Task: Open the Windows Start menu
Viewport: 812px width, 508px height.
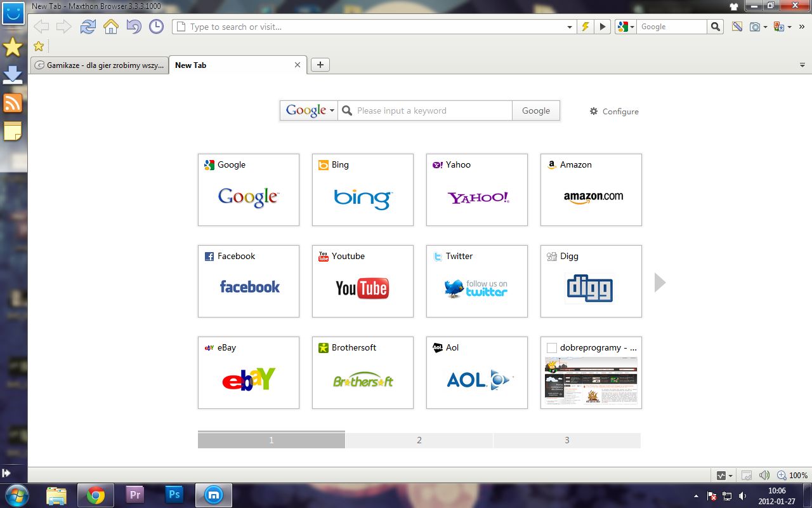Action: point(18,495)
